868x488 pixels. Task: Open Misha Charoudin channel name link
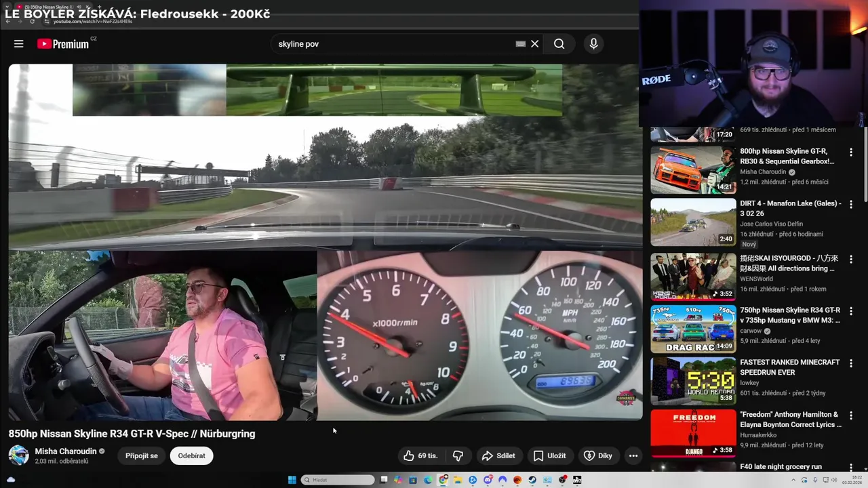66,451
